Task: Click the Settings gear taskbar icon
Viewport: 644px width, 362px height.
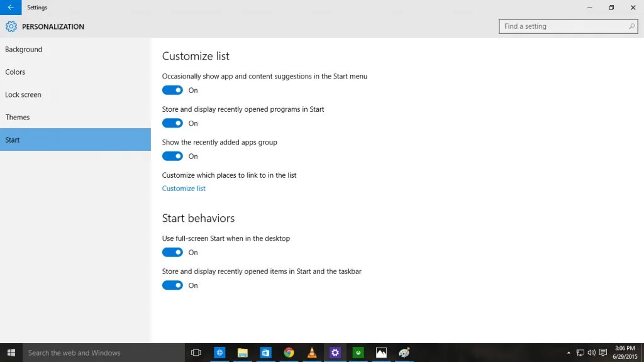Action: [335, 353]
